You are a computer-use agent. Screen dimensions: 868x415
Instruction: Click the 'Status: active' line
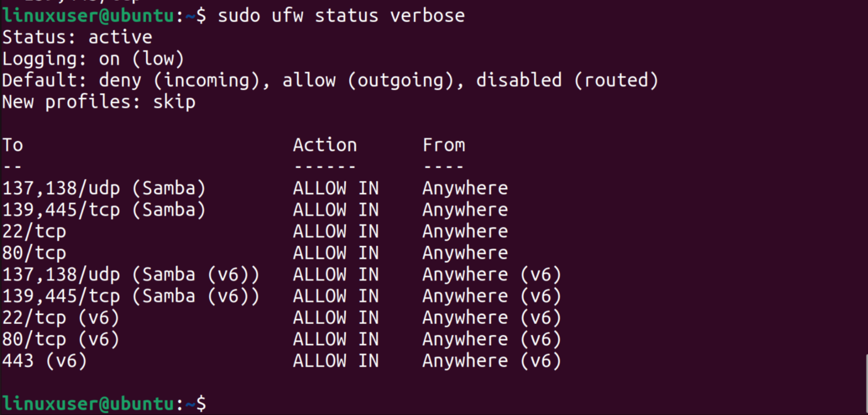pos(77,37)
